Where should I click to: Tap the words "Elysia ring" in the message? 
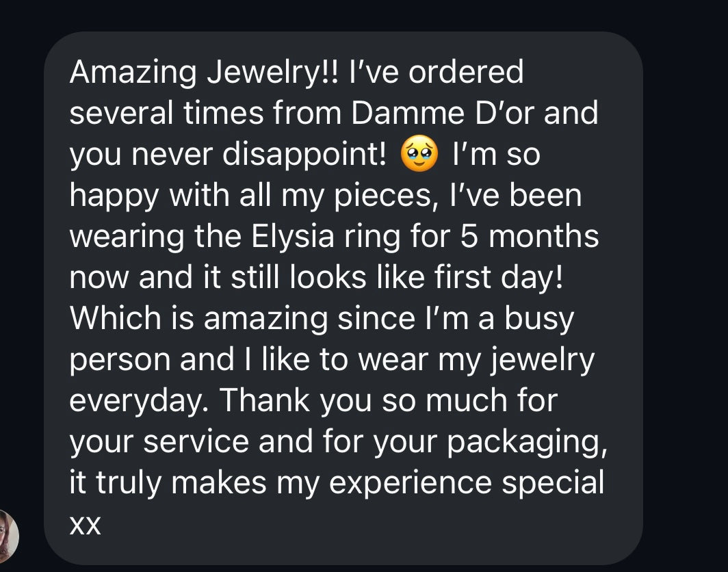[x=326, y=236]
